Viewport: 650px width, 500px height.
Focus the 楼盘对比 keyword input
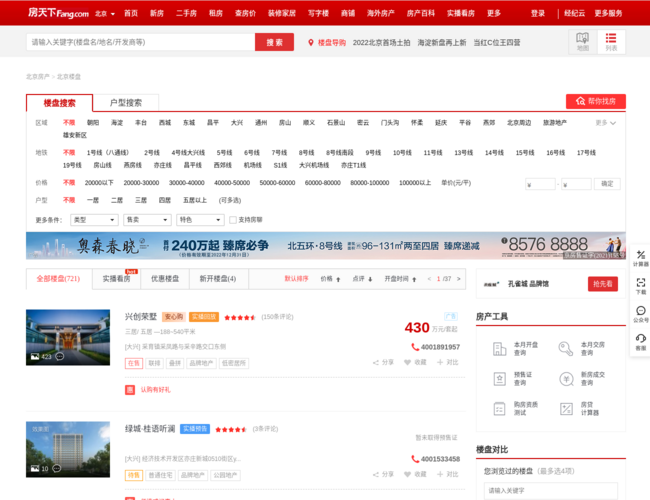[x=551, y=490]
